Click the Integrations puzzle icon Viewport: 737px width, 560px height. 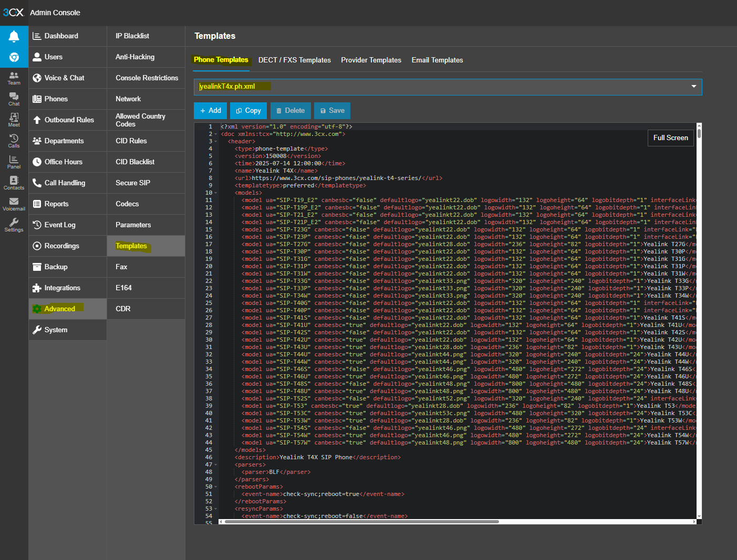coord(37,288)
